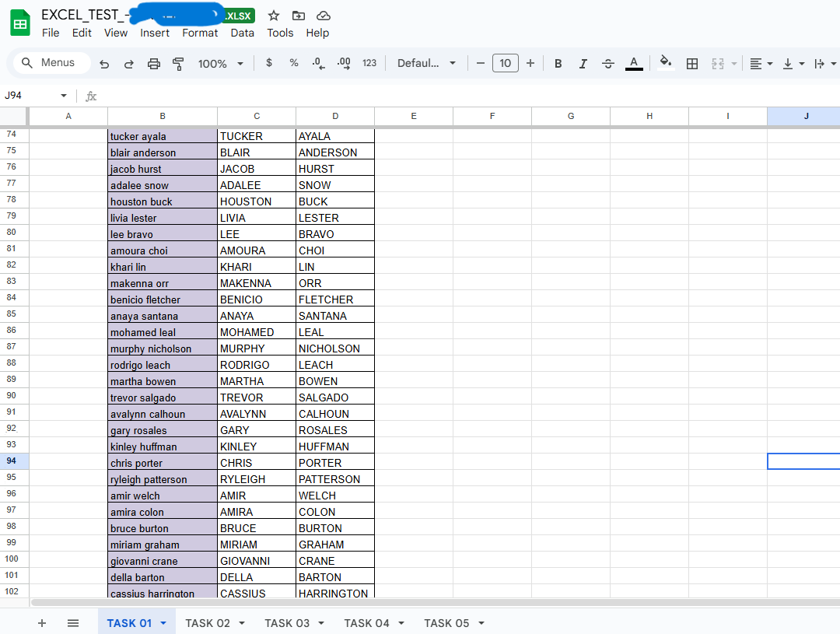Select cell 'HOUSTON'
Image resolution: width=840 pixels, height=634 pixels.
coord(257,201)
